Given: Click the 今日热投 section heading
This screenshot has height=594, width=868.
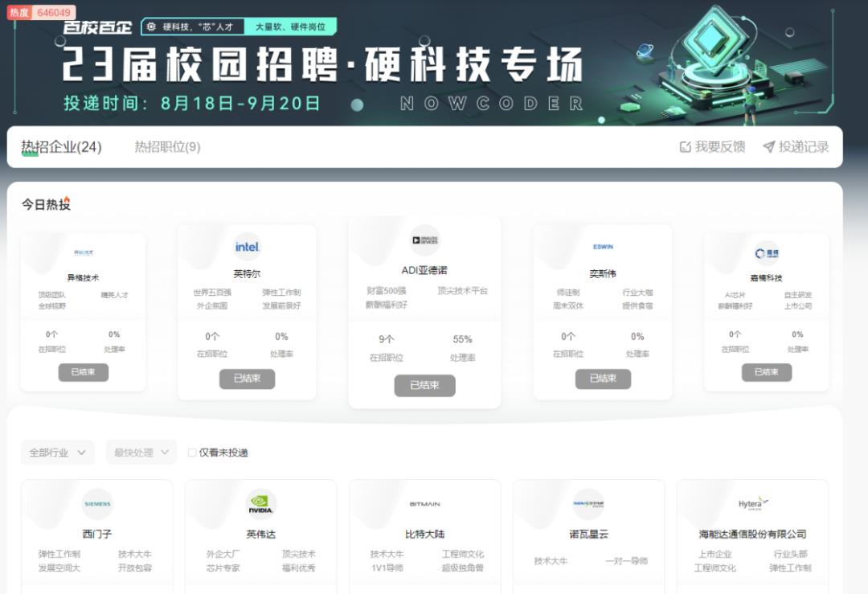Looking at the screenshot, I should tap(46, 205).
